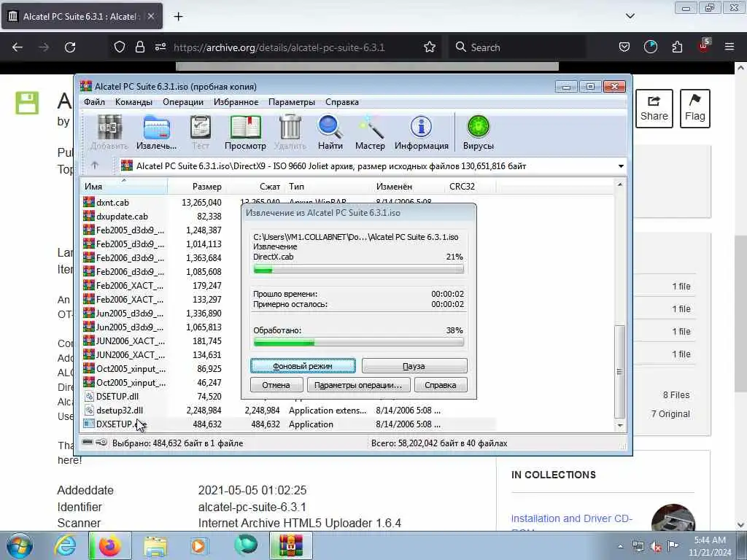Sort by the Размер column header

196,186
